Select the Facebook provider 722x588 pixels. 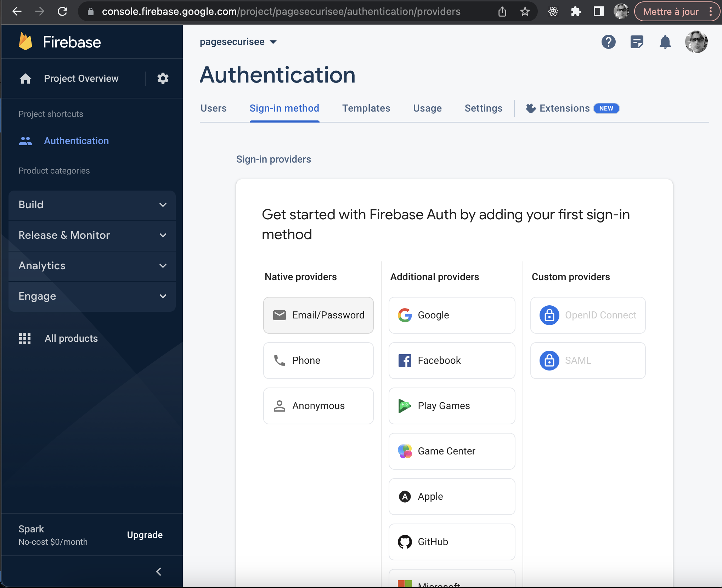pyautogui.click(x=452, y=360)
